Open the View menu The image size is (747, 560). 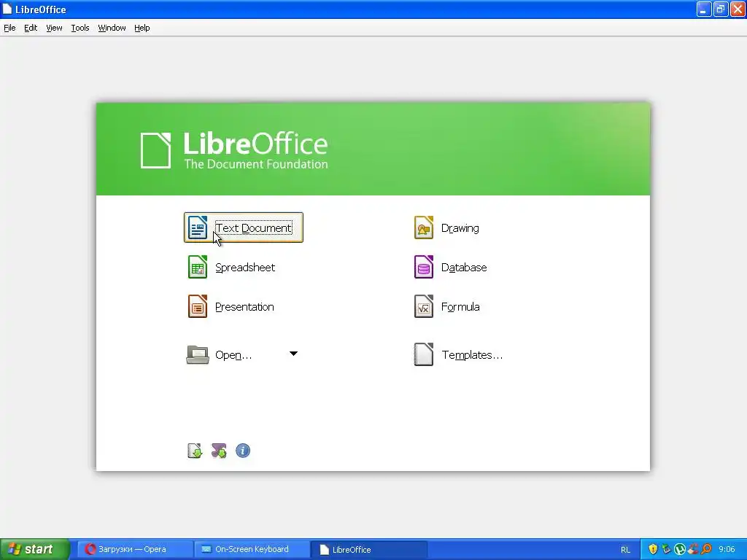54,28
